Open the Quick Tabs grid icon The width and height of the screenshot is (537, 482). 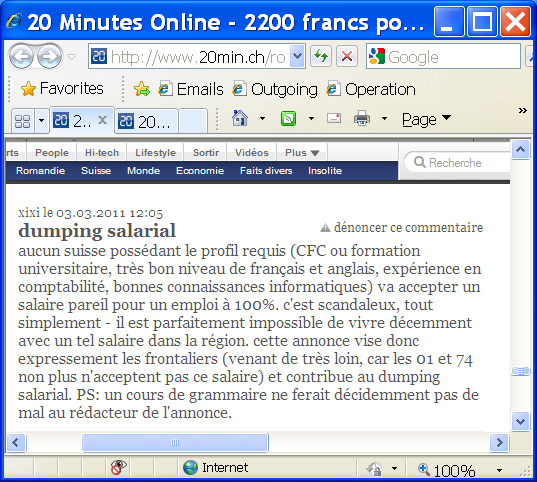[x=23, y=121]
